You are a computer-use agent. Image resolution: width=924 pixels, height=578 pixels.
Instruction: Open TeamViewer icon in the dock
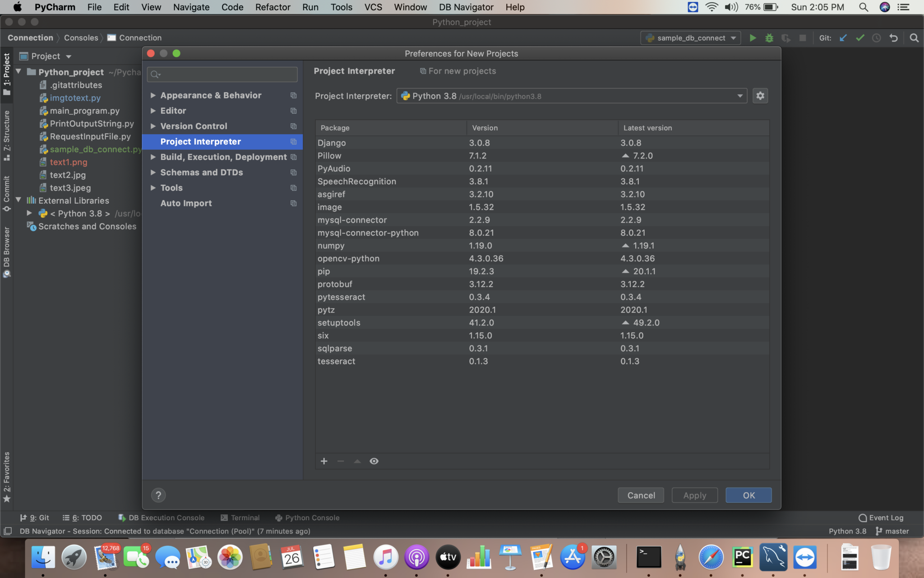point(805,557)
